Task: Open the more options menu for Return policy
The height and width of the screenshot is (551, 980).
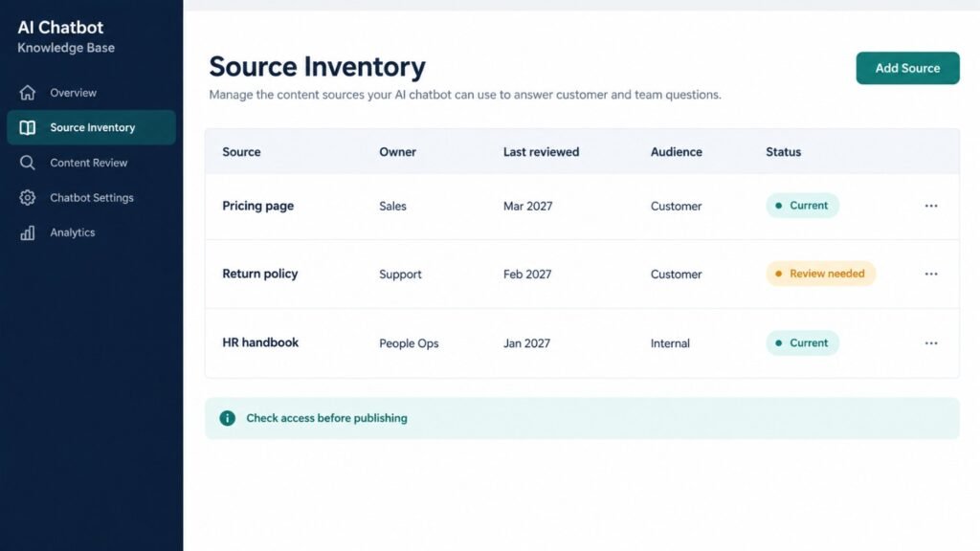Action: (x=930, y=274)
